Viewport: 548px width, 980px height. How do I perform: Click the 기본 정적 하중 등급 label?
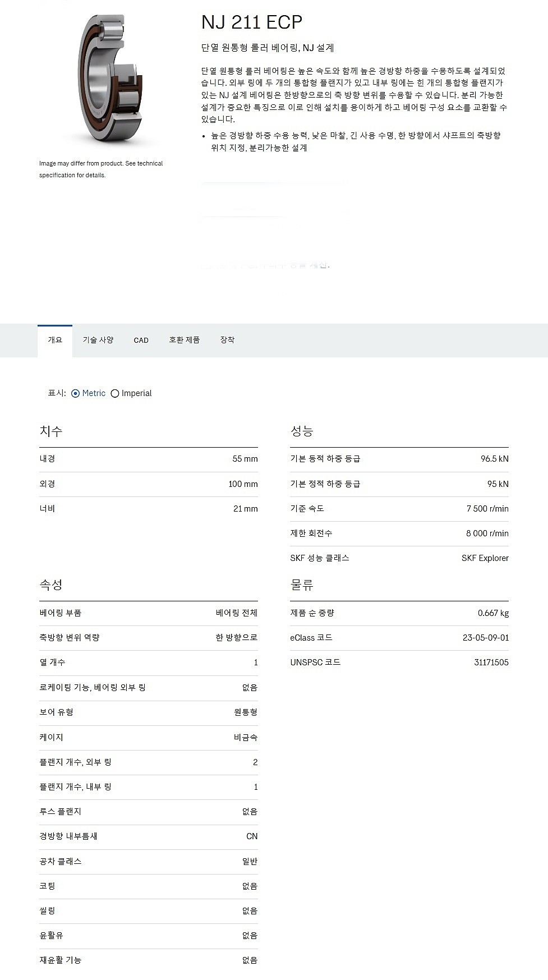[x=325, y=484]
